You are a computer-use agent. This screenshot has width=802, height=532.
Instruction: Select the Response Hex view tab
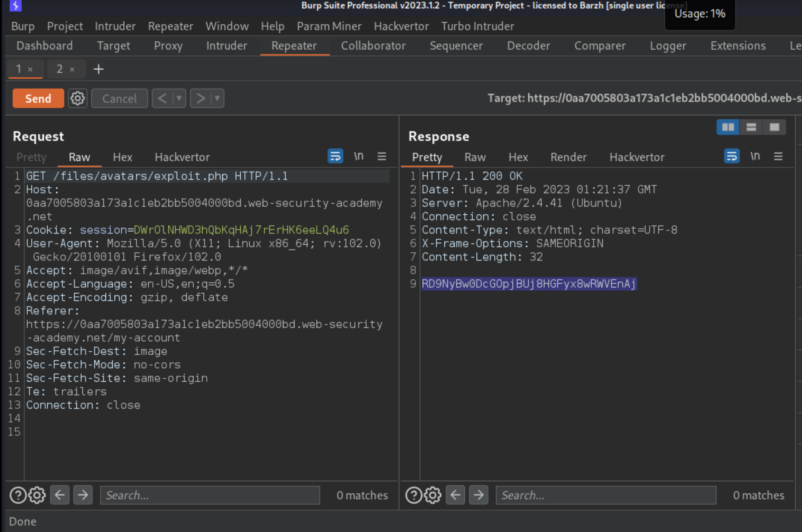click(518, 157)
